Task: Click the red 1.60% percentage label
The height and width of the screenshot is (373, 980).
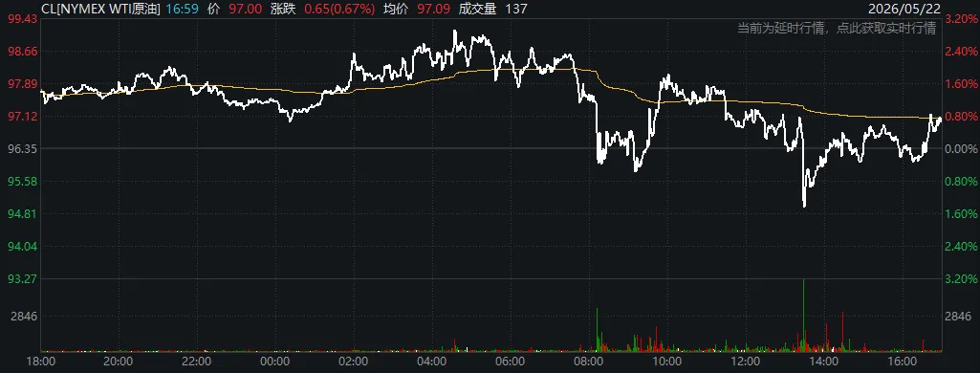Action: pyautogui.click(x=962, y=84)
